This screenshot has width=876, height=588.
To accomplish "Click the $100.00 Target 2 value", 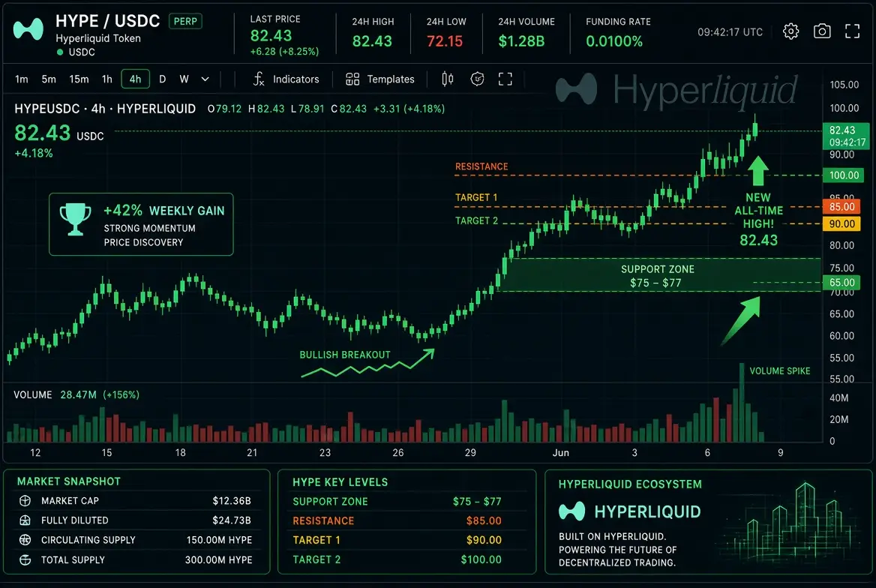I will tap(481, 559).
